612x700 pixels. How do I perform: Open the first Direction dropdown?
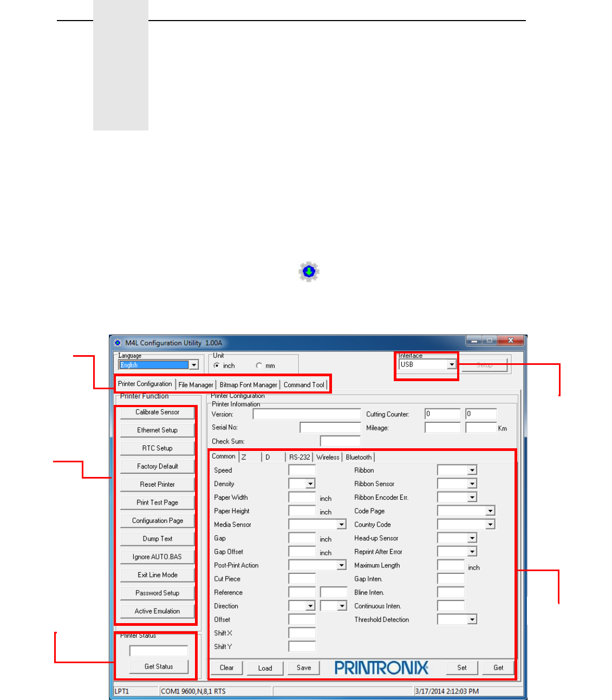pyautogui.click(x=310, y=606)
